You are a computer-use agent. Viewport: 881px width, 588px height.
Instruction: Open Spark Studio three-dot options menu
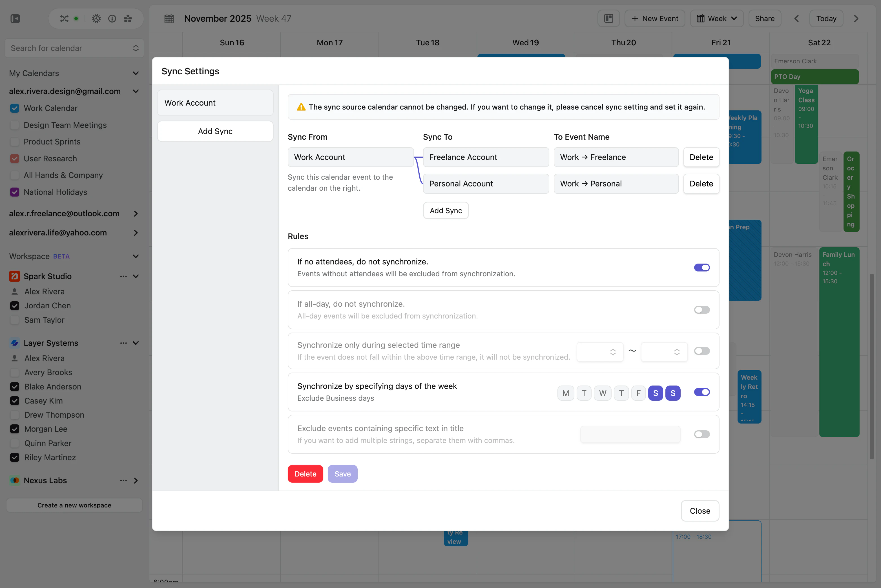click(x=123, y=276)
